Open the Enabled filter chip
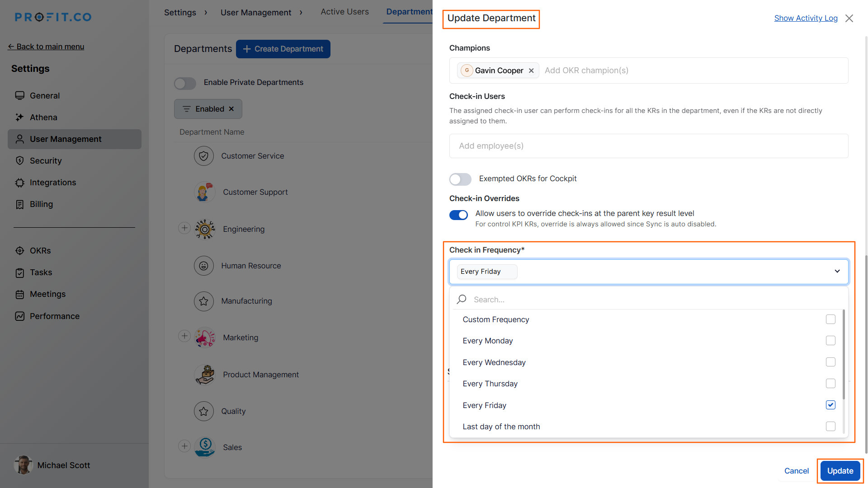 (x=208, y=109)
